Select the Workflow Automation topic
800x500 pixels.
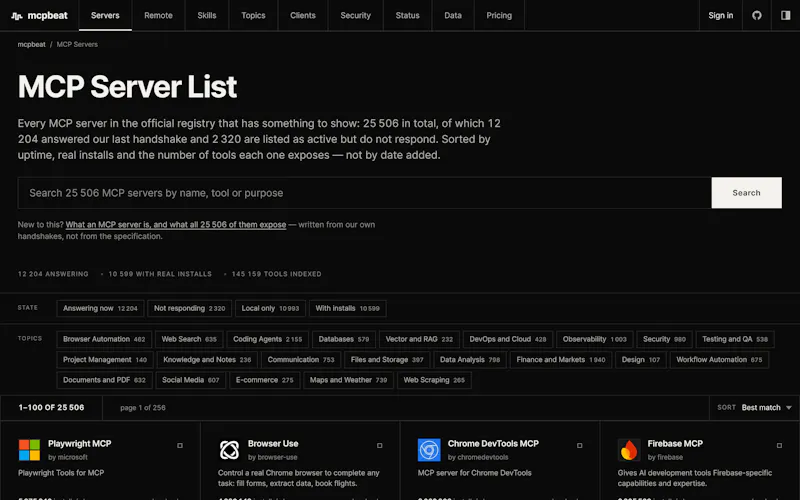pyautogui.click(x=719, y=360)
